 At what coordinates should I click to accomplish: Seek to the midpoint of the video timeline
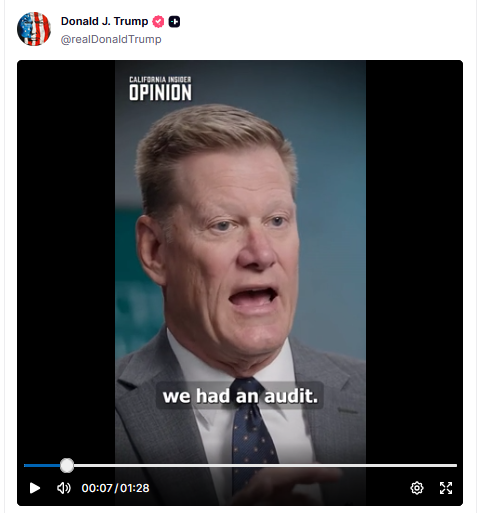[240, 465]
